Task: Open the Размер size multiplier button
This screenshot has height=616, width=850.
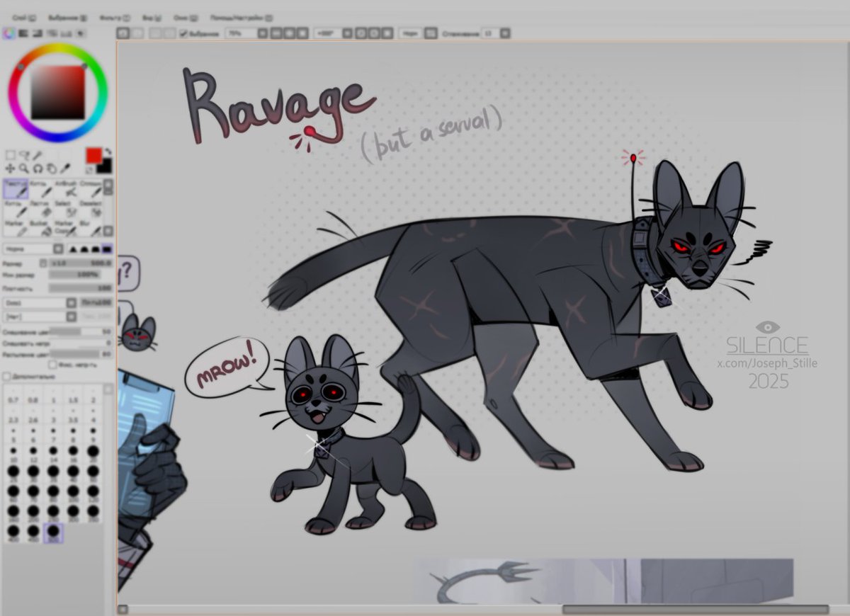Action: pyautogui.click(x=43, y=263)
